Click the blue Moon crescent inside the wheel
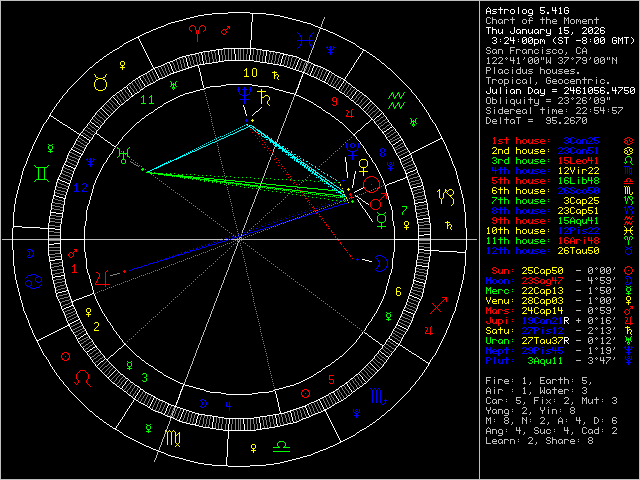 click(x=381, y=263)
